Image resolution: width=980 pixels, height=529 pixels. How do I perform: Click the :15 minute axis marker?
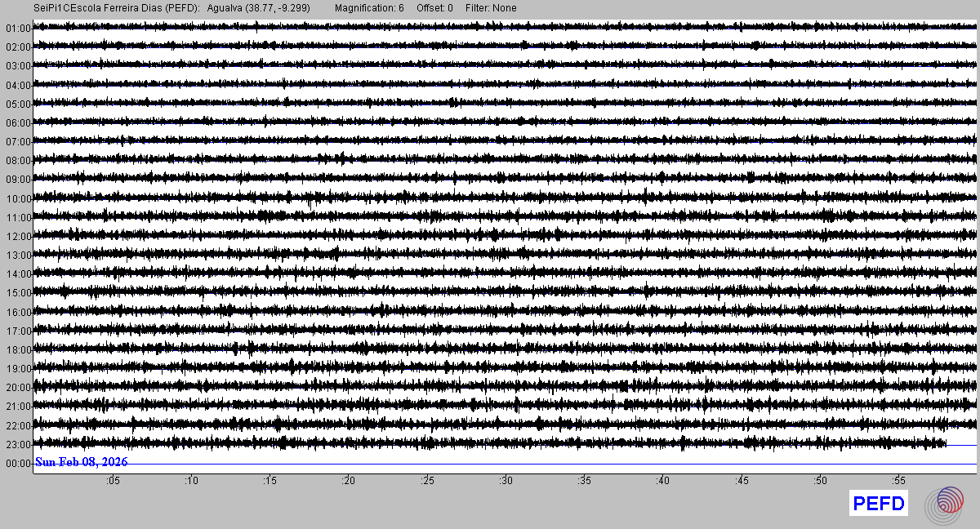click(269, 481)
